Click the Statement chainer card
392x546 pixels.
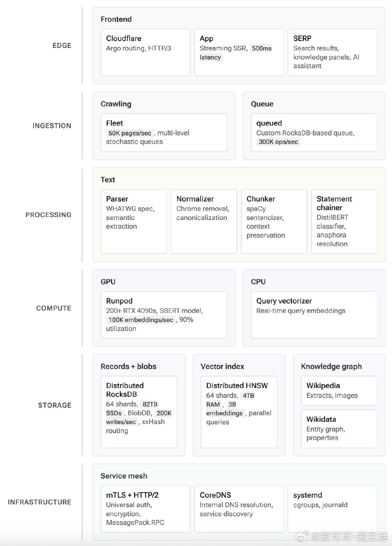(344, 221)
